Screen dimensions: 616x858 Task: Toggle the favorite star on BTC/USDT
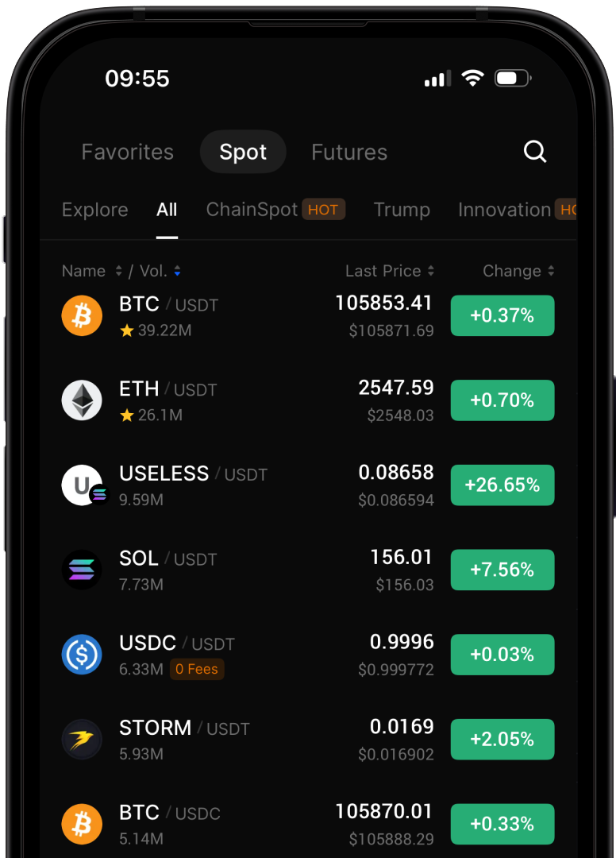point(127,330)
